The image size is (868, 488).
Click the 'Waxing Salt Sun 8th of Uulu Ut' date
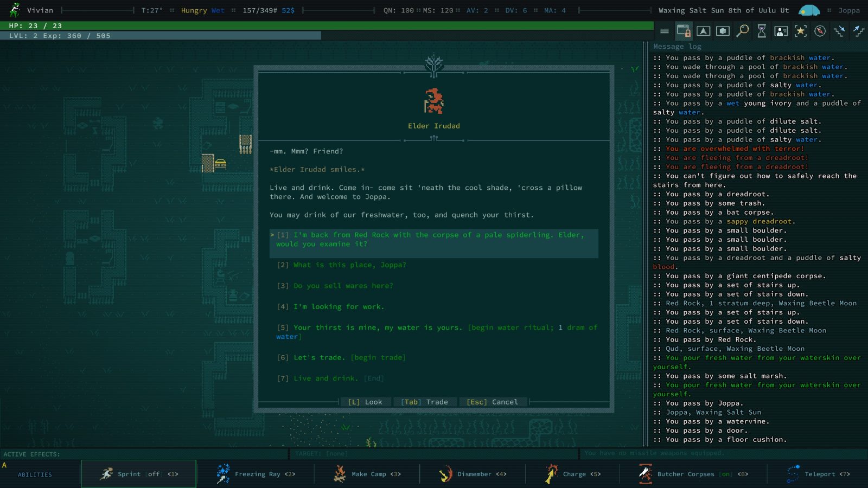click(724, 10)
